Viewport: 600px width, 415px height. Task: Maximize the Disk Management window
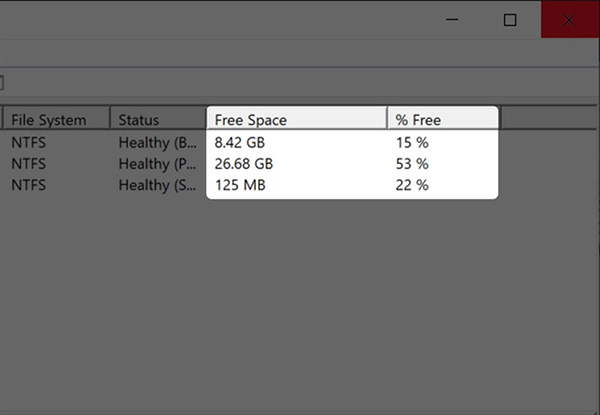tap(510, 20)
